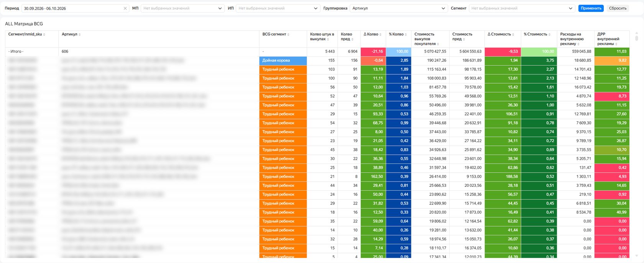Click the red '-9,53' Δ Стоимость cell
The width and height of the screenshot is (644, 263).
[503, 51]
